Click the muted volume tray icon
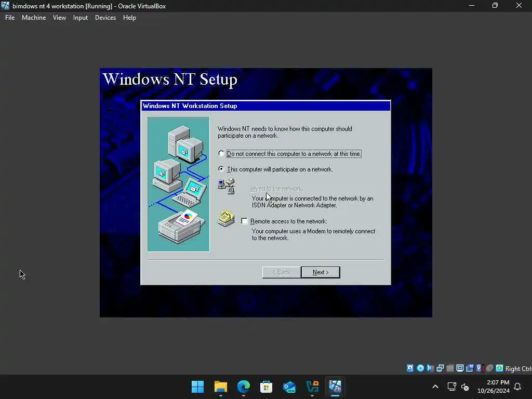The width and height of the screenshot is (532, 399). (x=465, y=387)
